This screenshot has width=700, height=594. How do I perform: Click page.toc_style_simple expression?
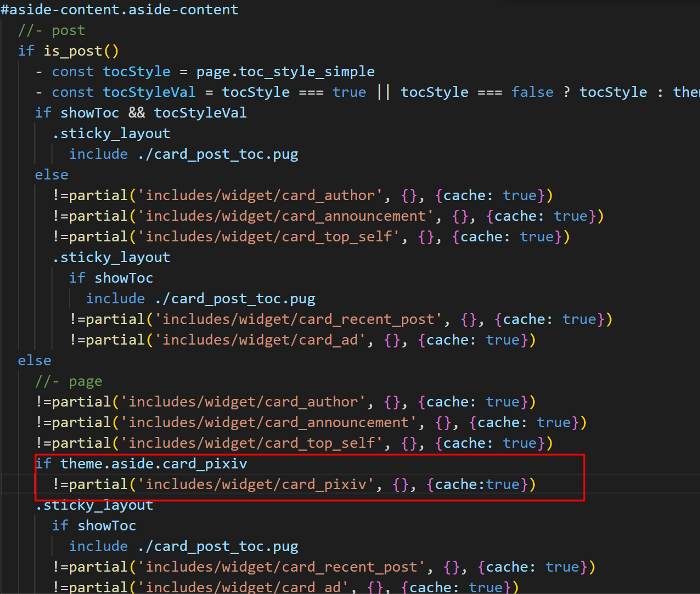coord(285,72)
